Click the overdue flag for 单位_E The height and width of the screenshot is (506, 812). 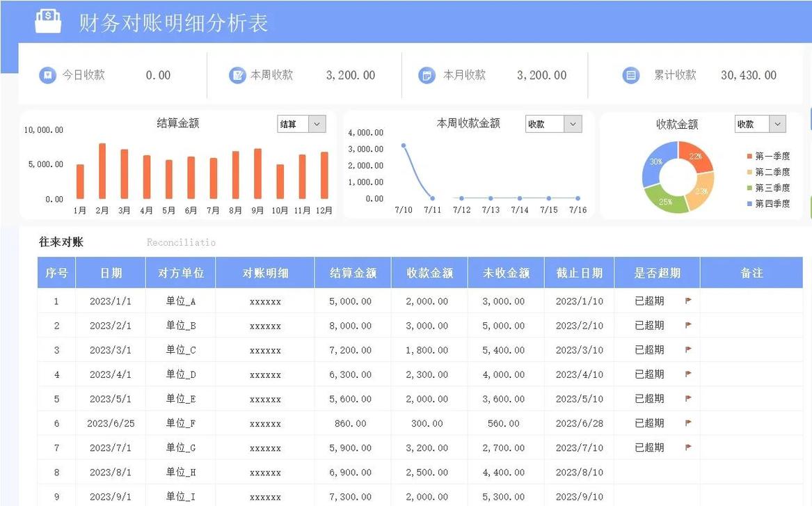click(x=688, y=398)
